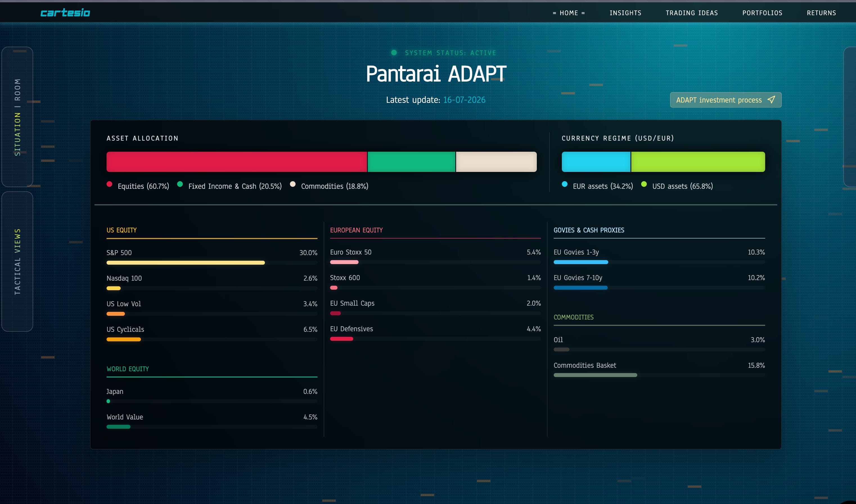The width and height of the screenshot is (856, 504).
Task: Open the RETURNS page
Action: 821,13
